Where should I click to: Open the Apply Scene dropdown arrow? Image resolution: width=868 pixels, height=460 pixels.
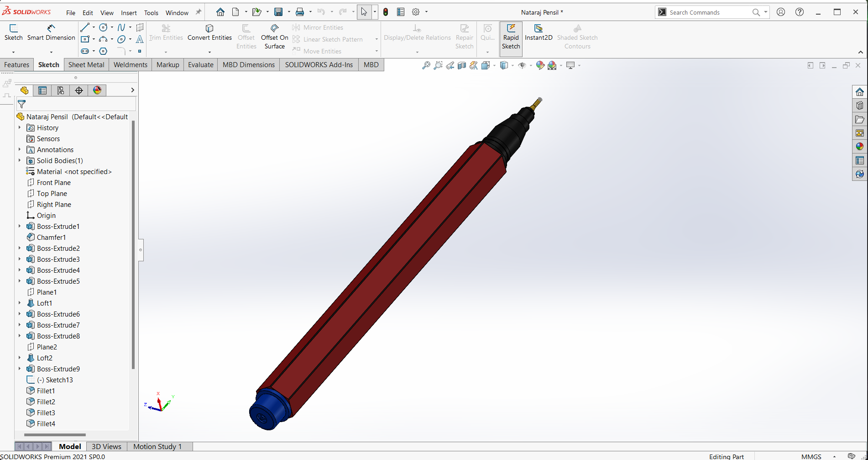point(561,65)
